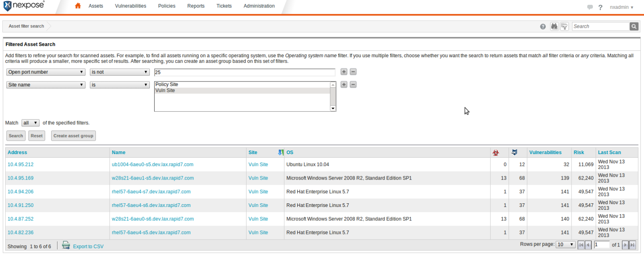Remove the Site name filter row
644x257 pixels.
tap(353, 85)
